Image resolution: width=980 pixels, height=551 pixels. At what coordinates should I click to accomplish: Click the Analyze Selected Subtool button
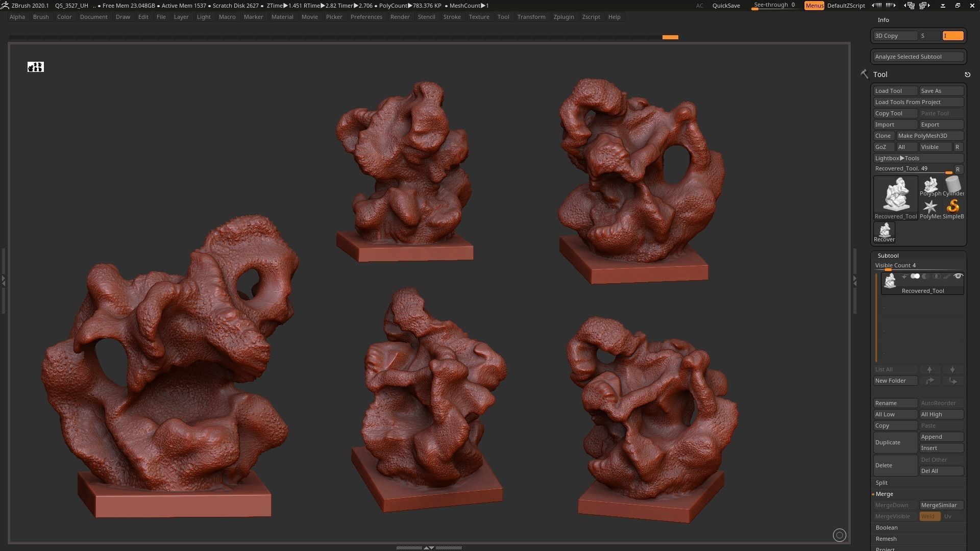(x=918, y=57)
